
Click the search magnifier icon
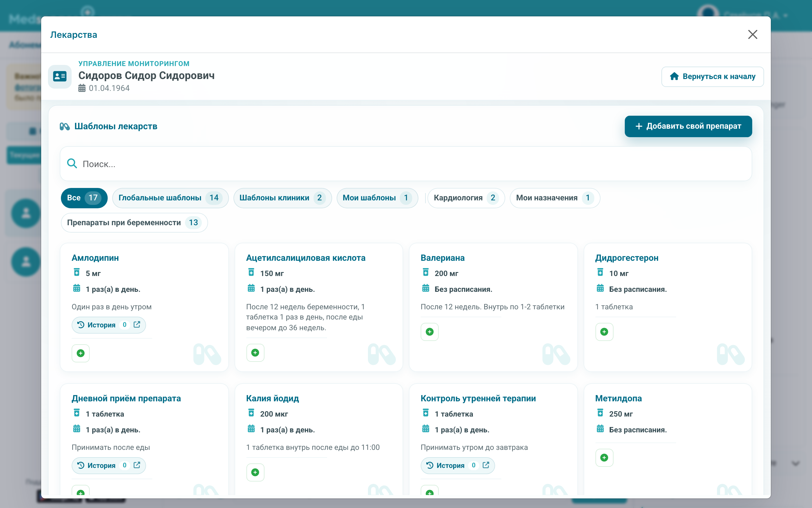(72, 164)
